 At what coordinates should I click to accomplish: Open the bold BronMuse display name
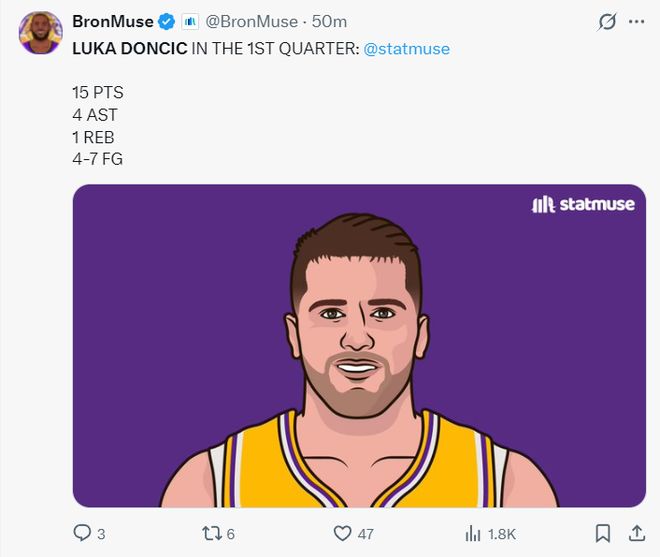(113, 22)
